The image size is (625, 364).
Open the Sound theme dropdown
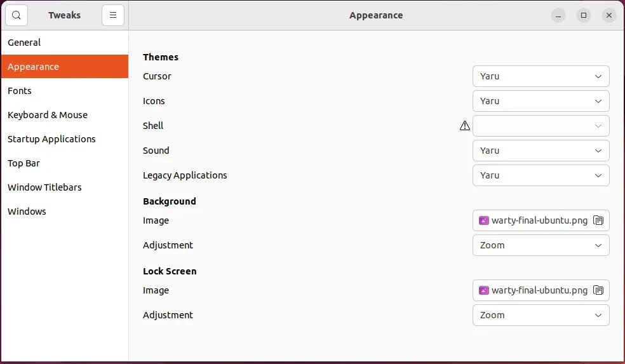point(541,151)
